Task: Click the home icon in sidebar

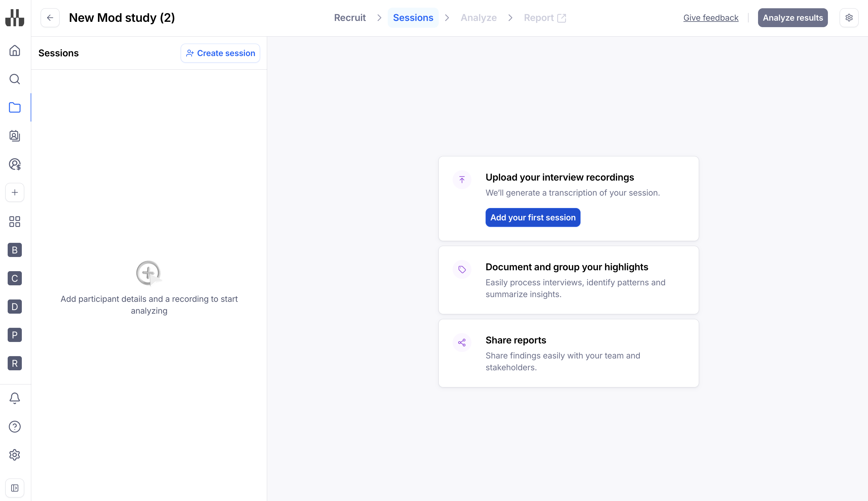Action: coord(14,50)
